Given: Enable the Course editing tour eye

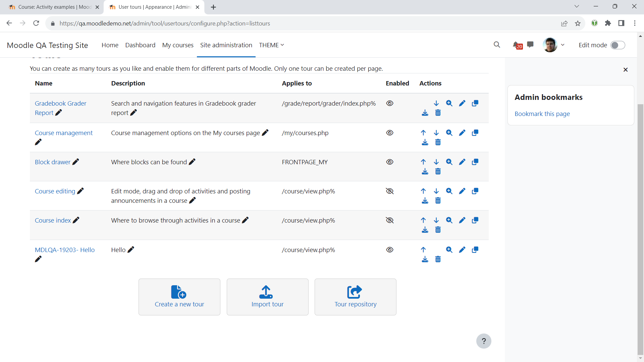Looking at the screenshot, I should (x=389, y=191).
